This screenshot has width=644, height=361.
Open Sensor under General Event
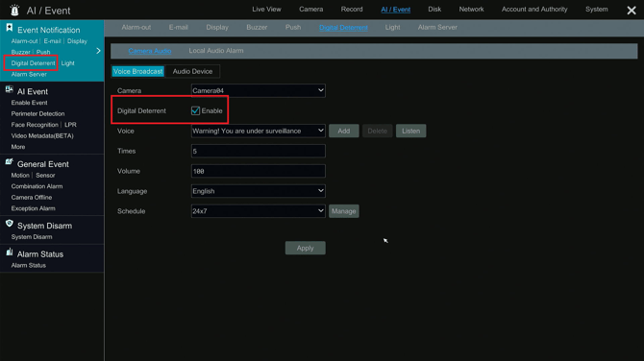click(x=45, y=175)
